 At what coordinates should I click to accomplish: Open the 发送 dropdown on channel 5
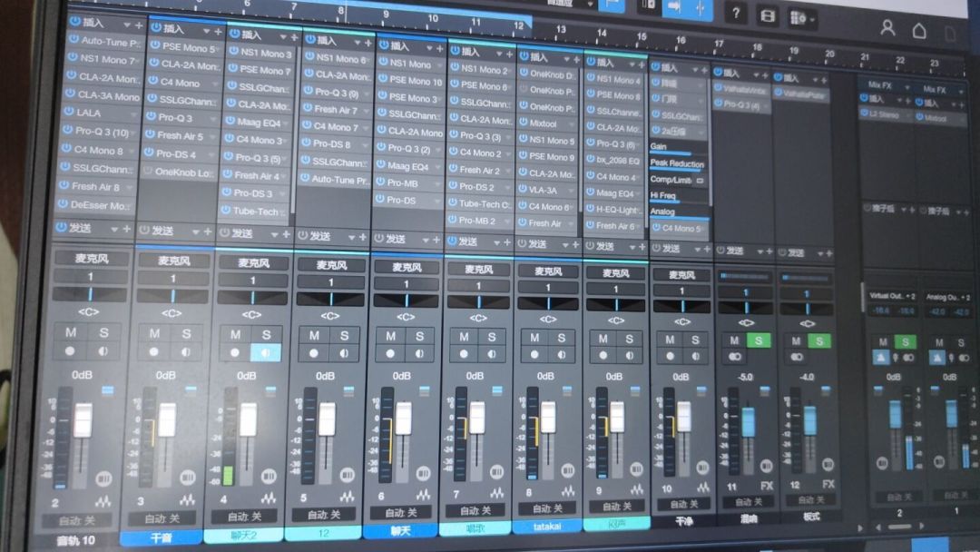(x=350, y=237)
